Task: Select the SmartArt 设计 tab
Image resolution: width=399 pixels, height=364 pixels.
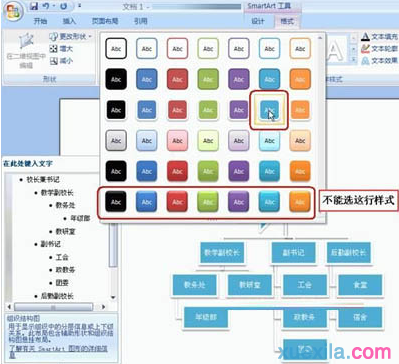Action: pyautogui.click(x=258, y=21)
